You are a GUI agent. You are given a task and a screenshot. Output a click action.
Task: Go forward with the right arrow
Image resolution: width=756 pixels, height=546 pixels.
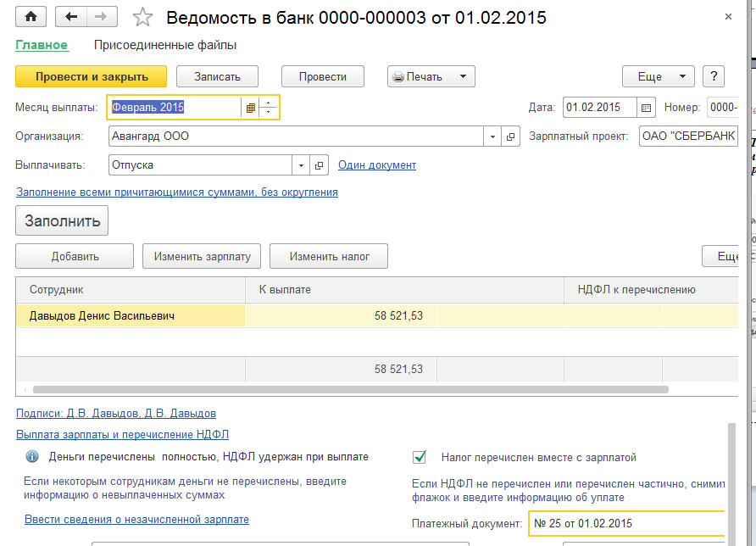pos(102,17)
